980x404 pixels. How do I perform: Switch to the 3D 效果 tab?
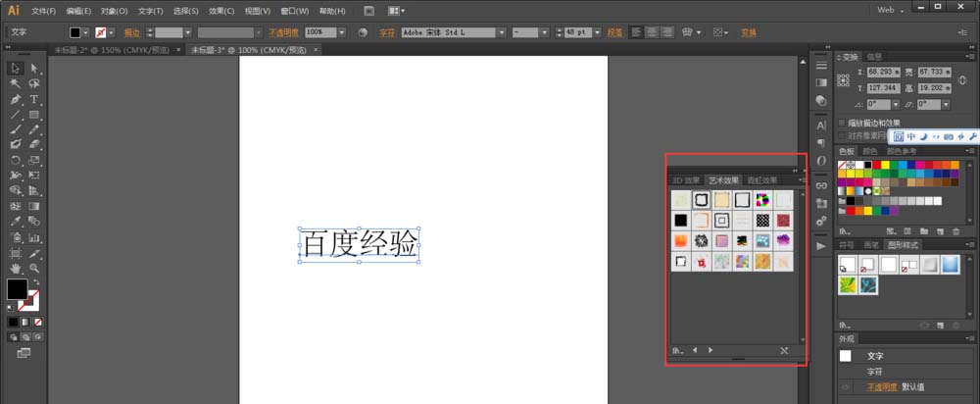point(686,180)
